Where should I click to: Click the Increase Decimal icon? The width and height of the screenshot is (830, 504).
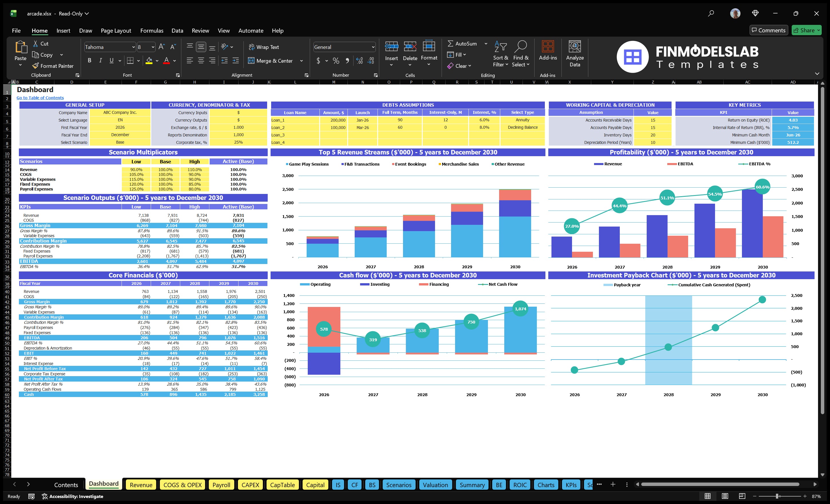tap(359, 61)
